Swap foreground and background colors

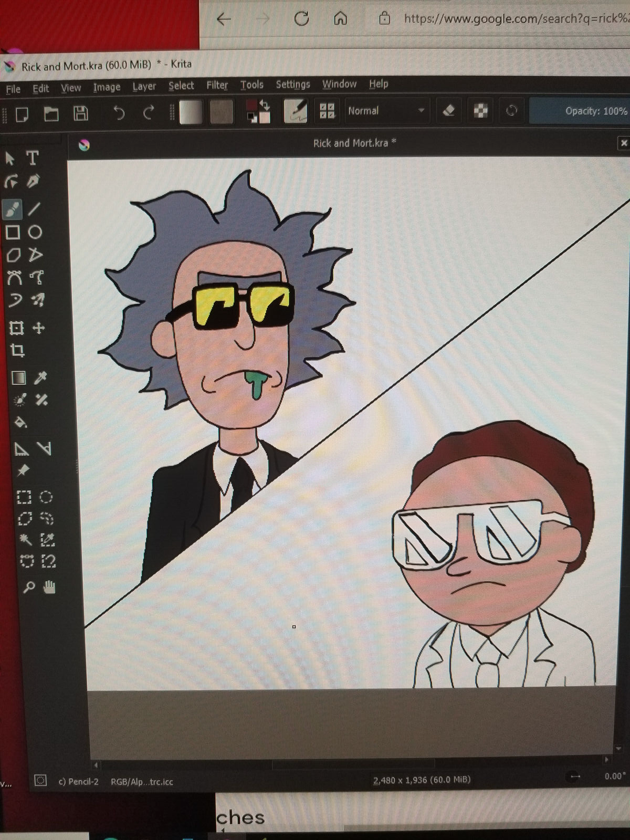(x=265, y=106)
